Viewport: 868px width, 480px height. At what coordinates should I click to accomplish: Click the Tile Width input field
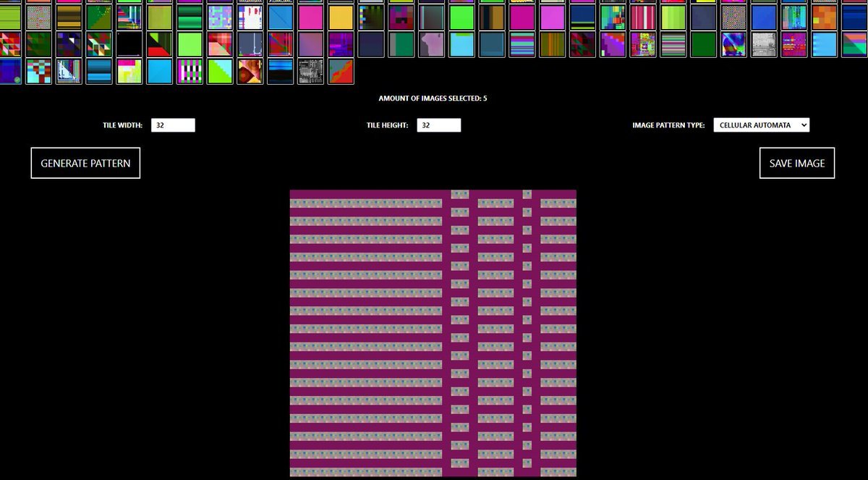[x=173, y=125]
